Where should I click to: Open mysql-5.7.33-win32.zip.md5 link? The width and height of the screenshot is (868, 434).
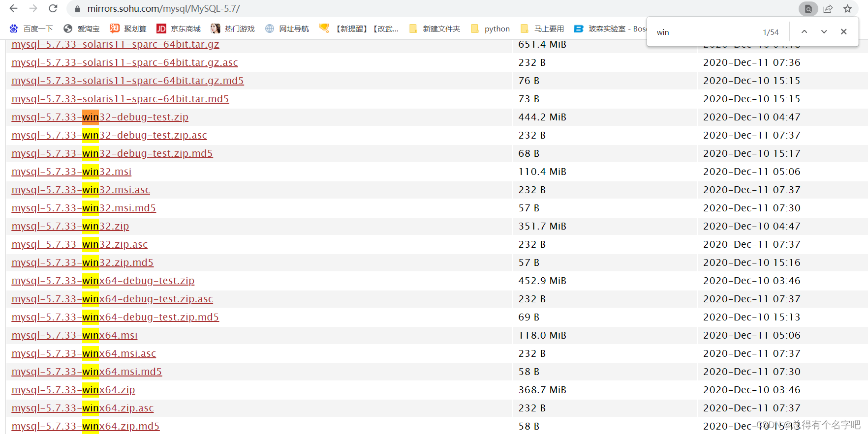[x=83, y=262]
